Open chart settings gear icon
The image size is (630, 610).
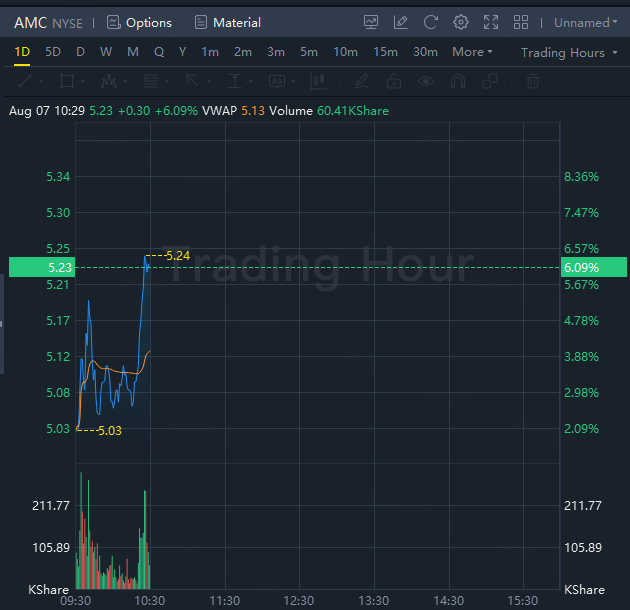click(461, 22)
